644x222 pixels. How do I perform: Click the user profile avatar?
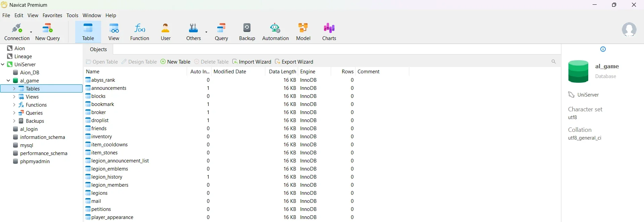click(629, 30)
